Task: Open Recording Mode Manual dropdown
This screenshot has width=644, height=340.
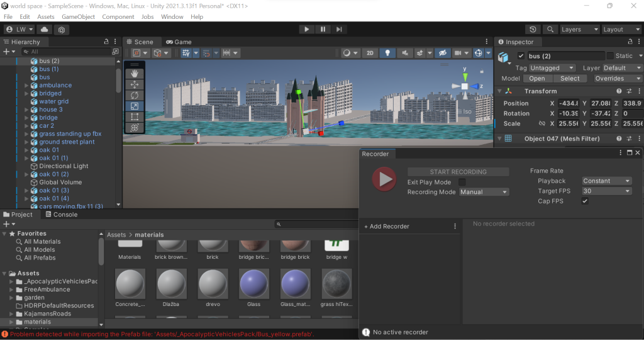Action: tap(484, 192)
